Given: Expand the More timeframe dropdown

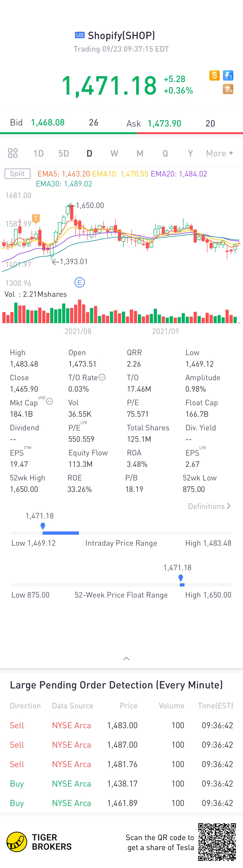Looking at the screenshot, I should pos(219,153).
